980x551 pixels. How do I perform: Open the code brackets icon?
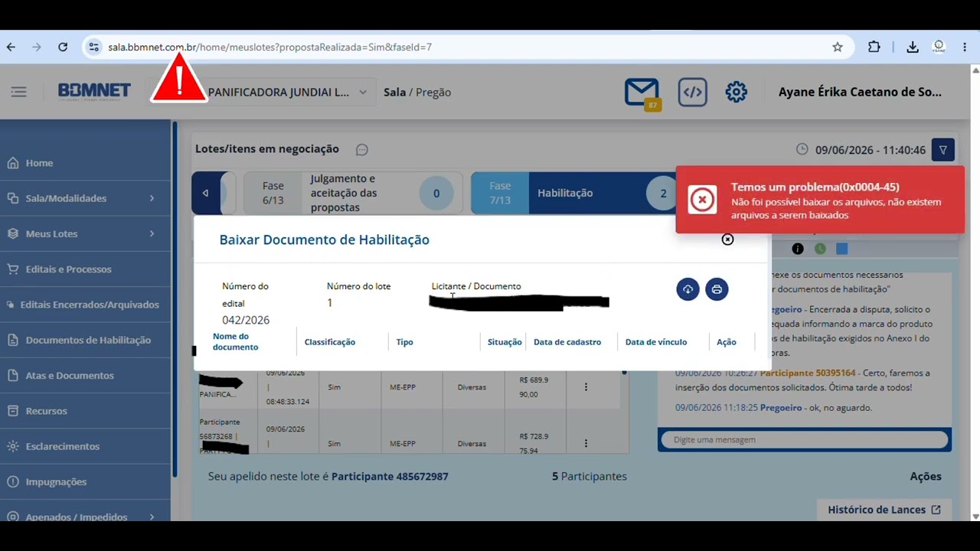tap(692, 92)
